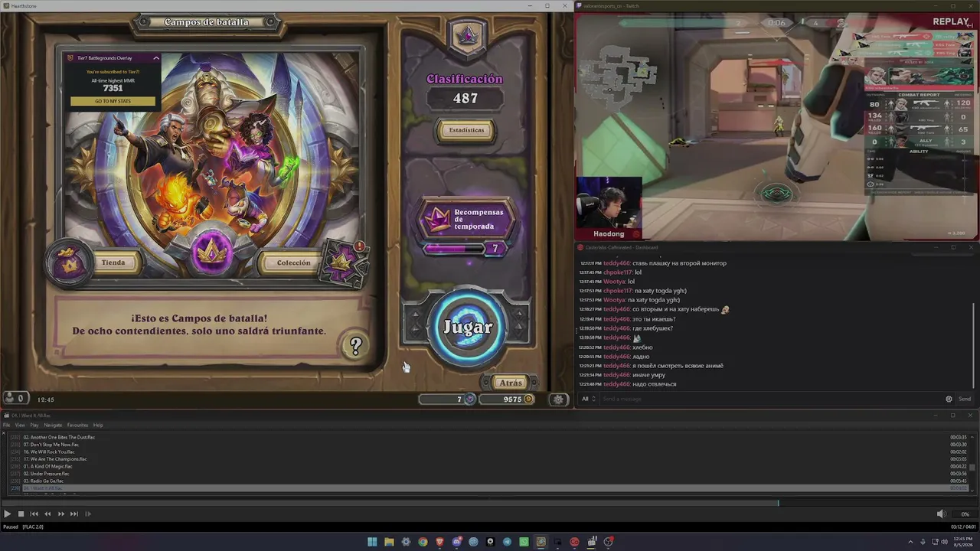Click the Wootya username on the "lol" message
980x551 pixels.
(614, 282)
